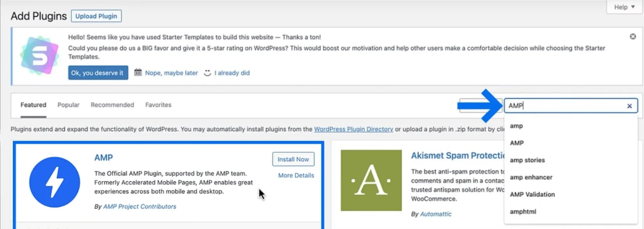Click 'Nope, maybe later' link
Image resolution: width=644 pixels, height=229 pixels.
pos(171,73)
